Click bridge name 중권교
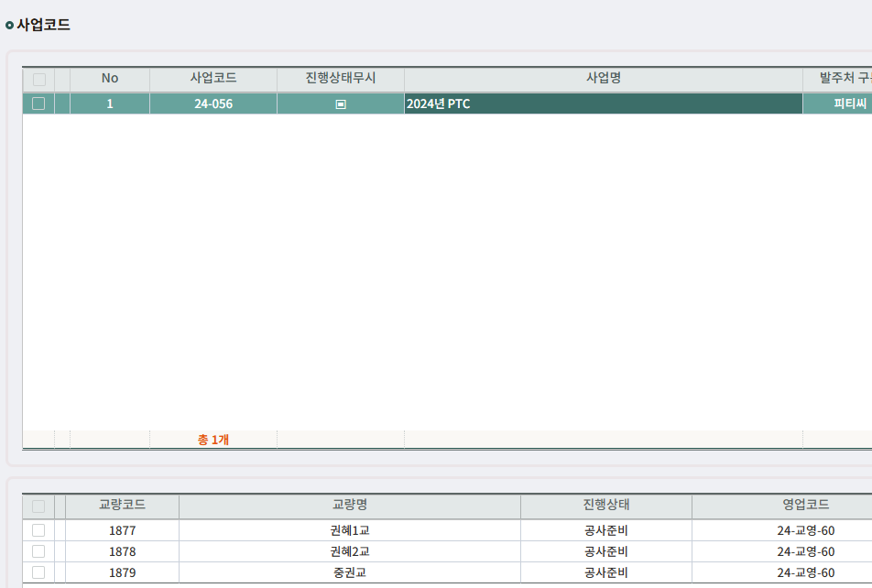The image size is (872, 588). tap(350, 573)
